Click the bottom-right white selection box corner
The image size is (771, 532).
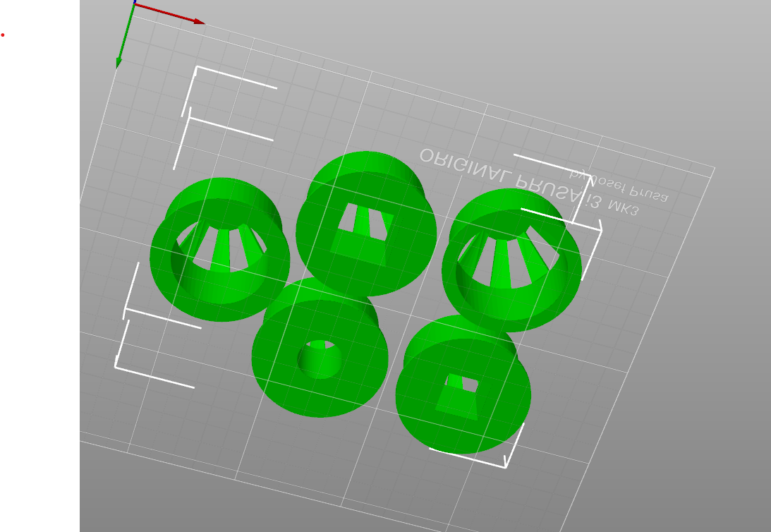tap(505, 466)
